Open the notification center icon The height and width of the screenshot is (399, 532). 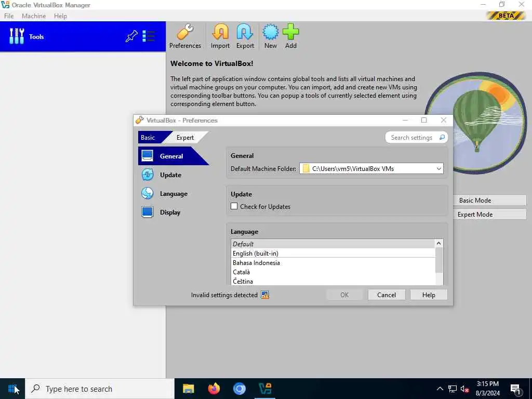point(515,390)
